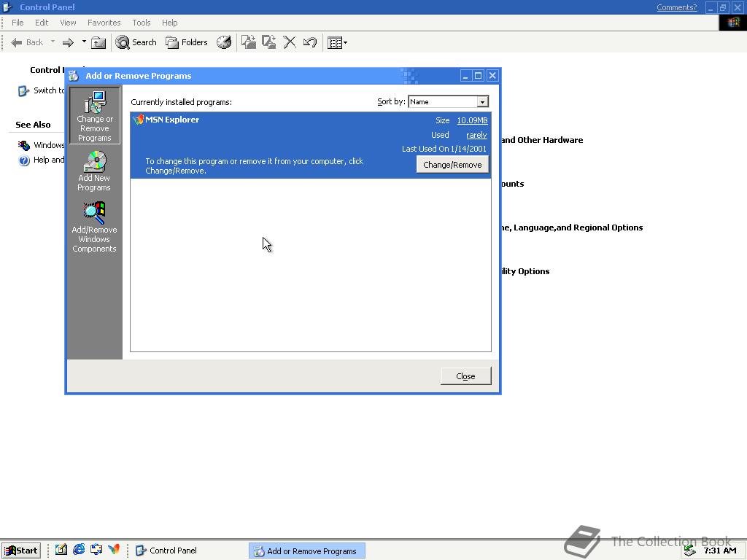Click the Switch to classic view icon
This screenshot has height=560, width=747.
(23, 90)
